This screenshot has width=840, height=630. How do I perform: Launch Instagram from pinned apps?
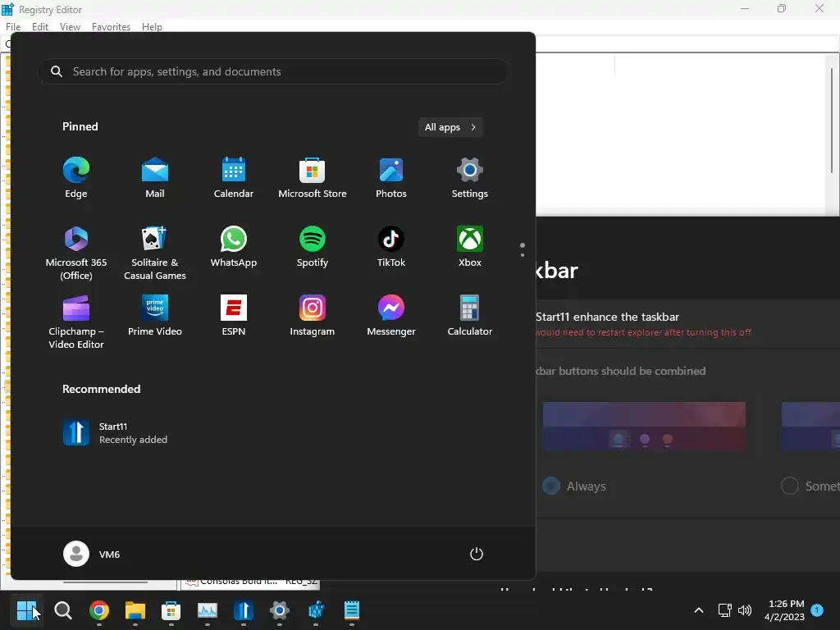point(313,316)
